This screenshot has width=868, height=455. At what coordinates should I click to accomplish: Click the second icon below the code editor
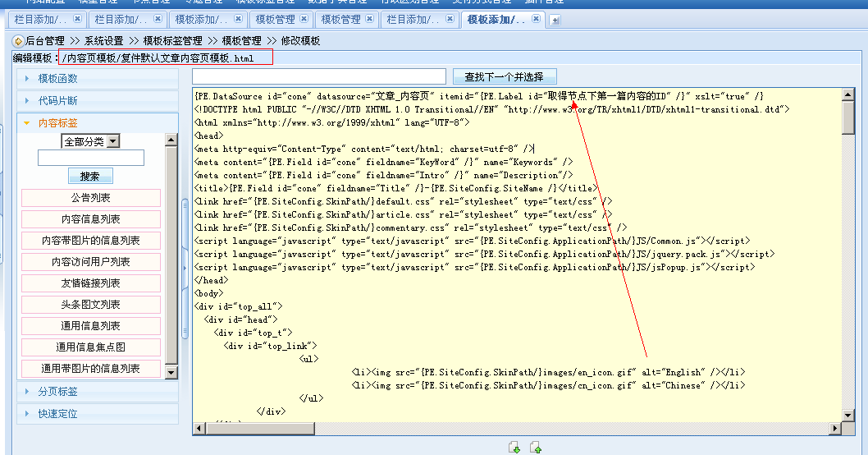536,448
